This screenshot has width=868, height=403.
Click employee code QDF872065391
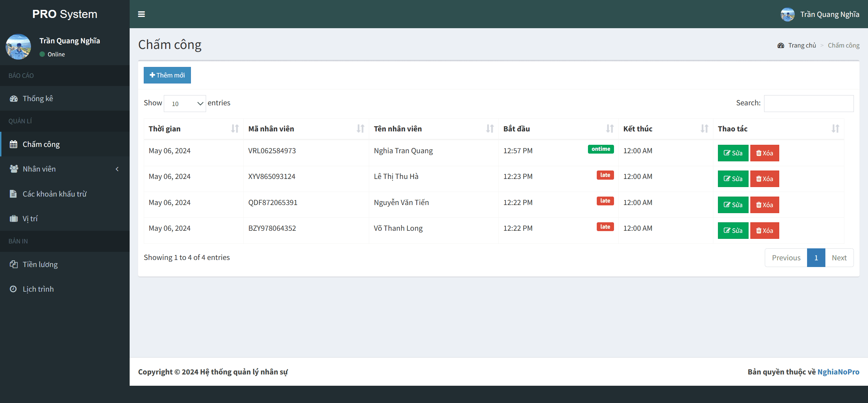pos(273,203)
